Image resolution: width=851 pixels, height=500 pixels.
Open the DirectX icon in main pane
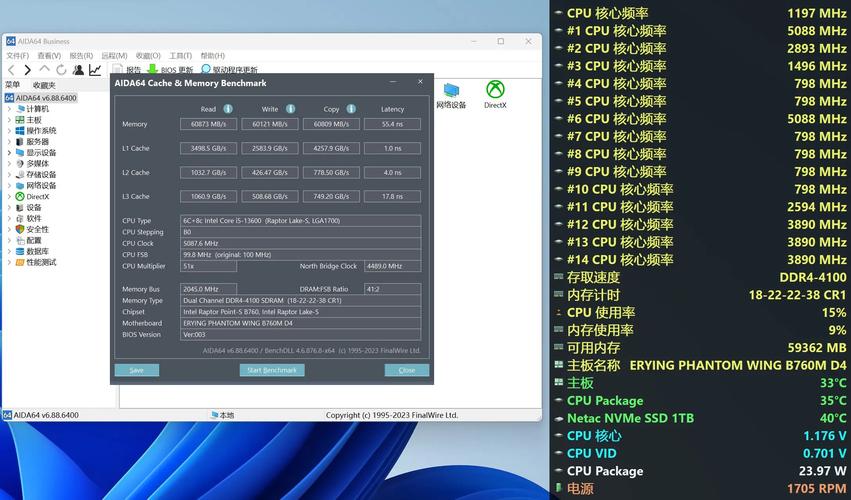tap(495, 94)
